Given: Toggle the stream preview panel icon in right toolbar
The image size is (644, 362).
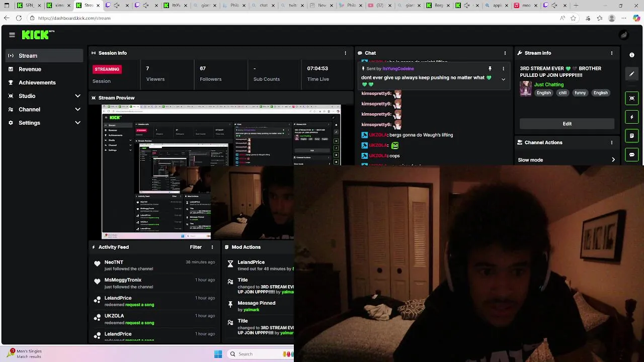Looking at the screenshot, I should click(x=632, y=98).
